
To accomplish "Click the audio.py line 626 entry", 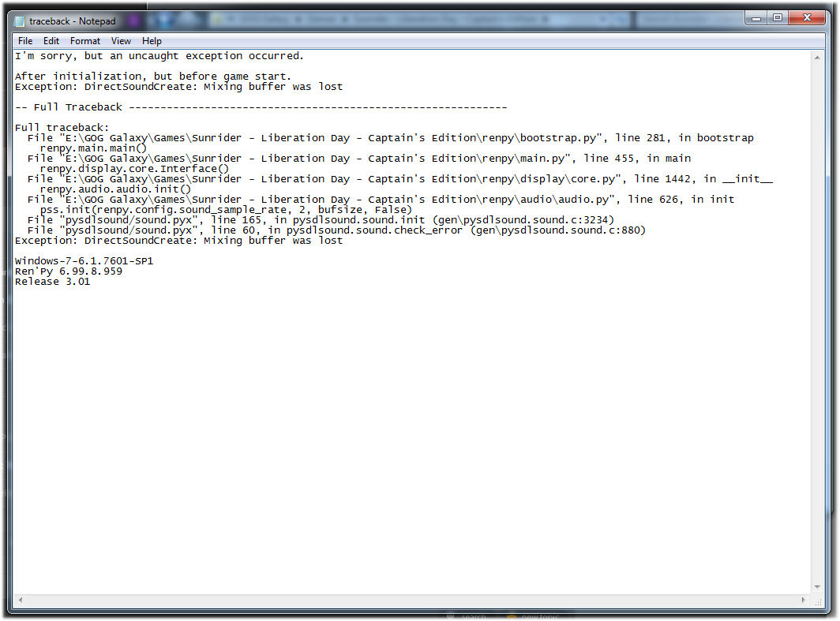I will point(381,199).
